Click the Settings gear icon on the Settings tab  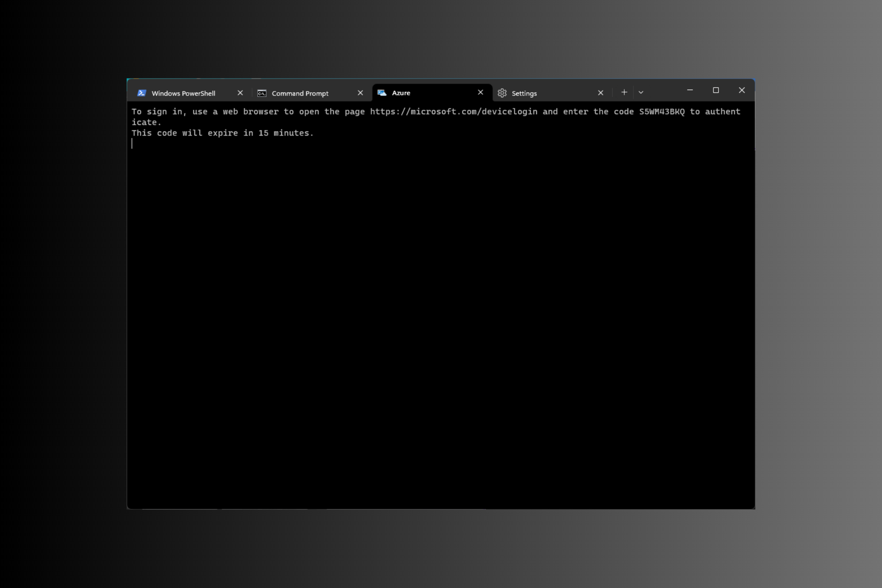click(x=502, y=93)
